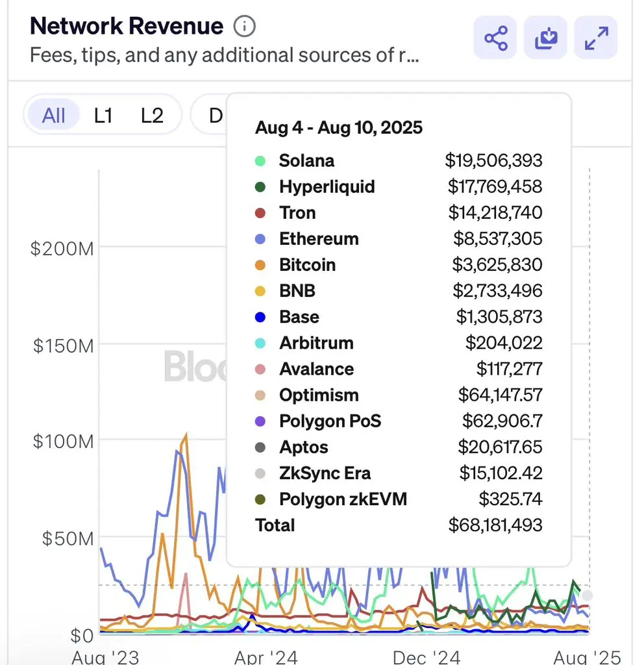Click the BNB label
Image resolution: width=644 pixels, height=665 pixels.
coord(297,291)
